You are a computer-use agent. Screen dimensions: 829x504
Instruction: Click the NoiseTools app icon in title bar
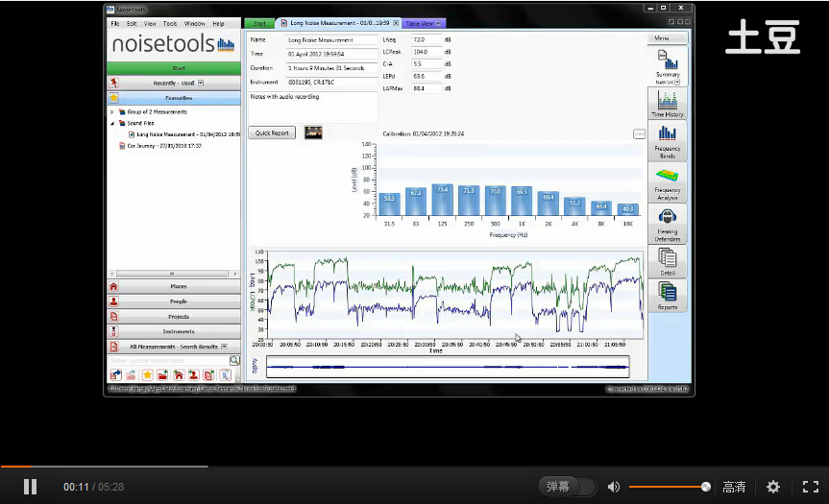pos(110,10)
